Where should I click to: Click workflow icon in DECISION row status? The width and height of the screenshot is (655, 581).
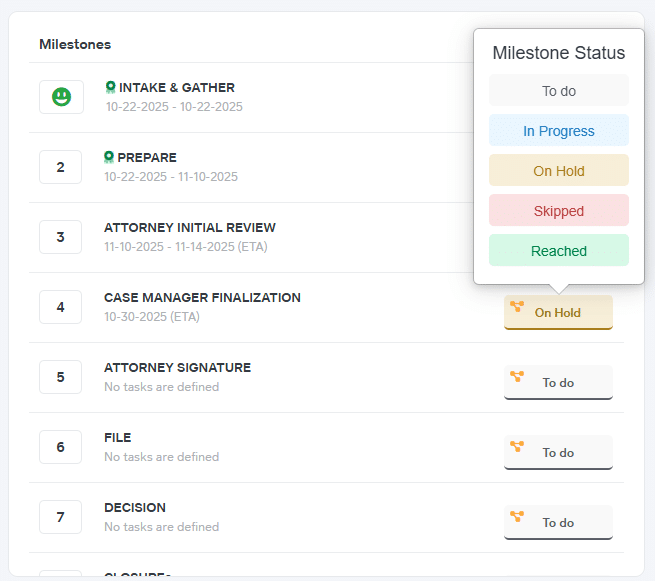[x=517, y=517]
